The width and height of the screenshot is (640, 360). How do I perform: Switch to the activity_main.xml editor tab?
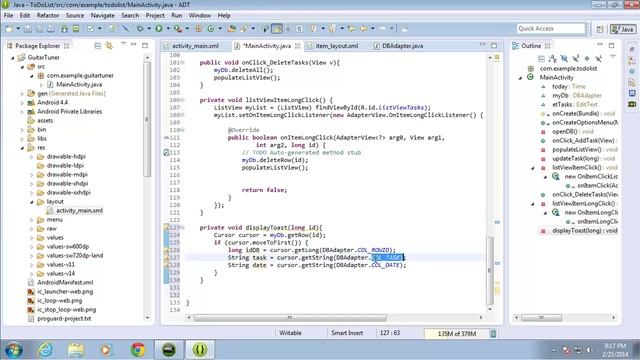[195, 46]
